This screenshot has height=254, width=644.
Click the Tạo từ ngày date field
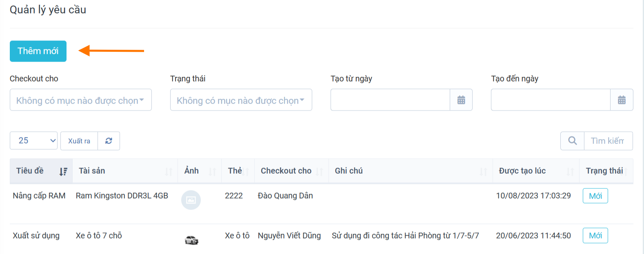(x=390, y=100)
